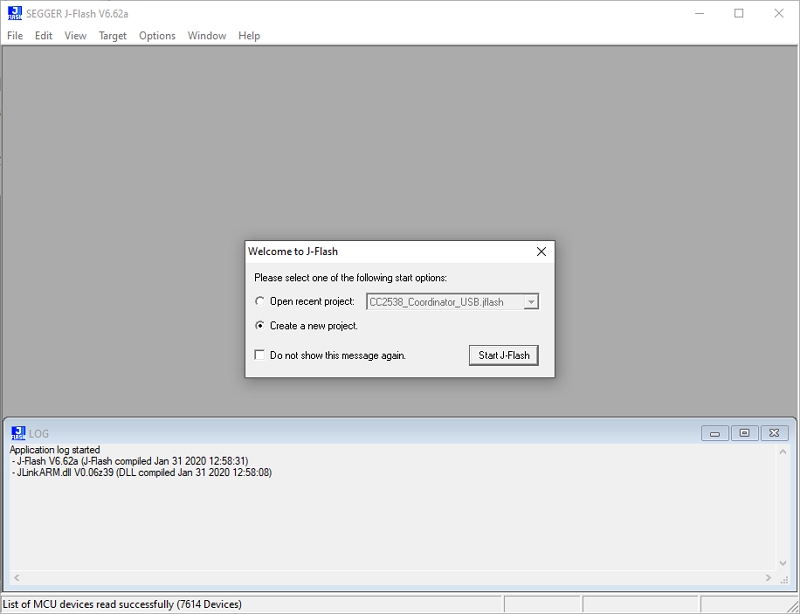Maximize the SEGGER J-Flash window
The height and width of the screenshot is (614, 800).
(x=739, y=13)
